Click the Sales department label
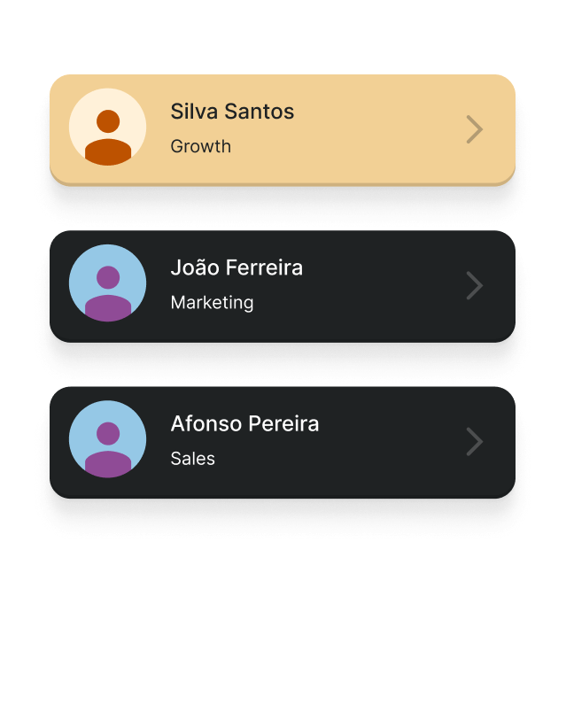Viewport: 566px width, 728px height. click(x=192, y=459)
